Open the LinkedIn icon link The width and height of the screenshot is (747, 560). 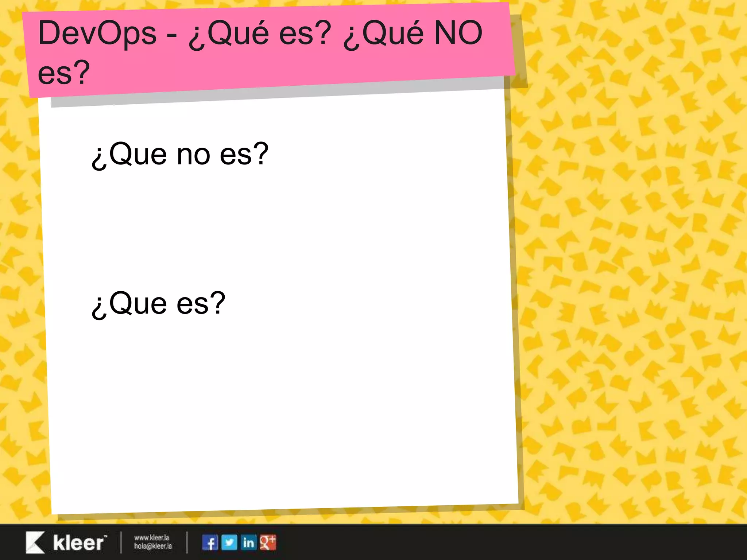tap(248, 542)
